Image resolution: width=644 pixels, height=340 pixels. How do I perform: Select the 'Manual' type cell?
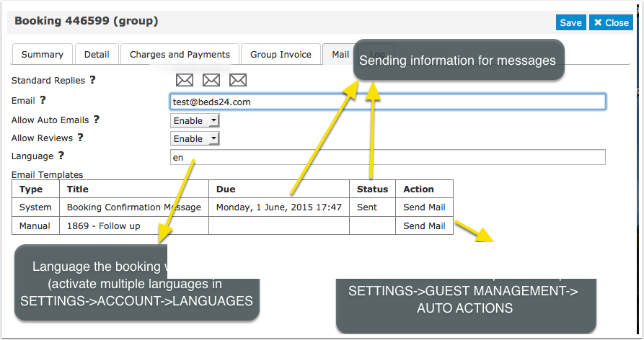click(35, 225)
